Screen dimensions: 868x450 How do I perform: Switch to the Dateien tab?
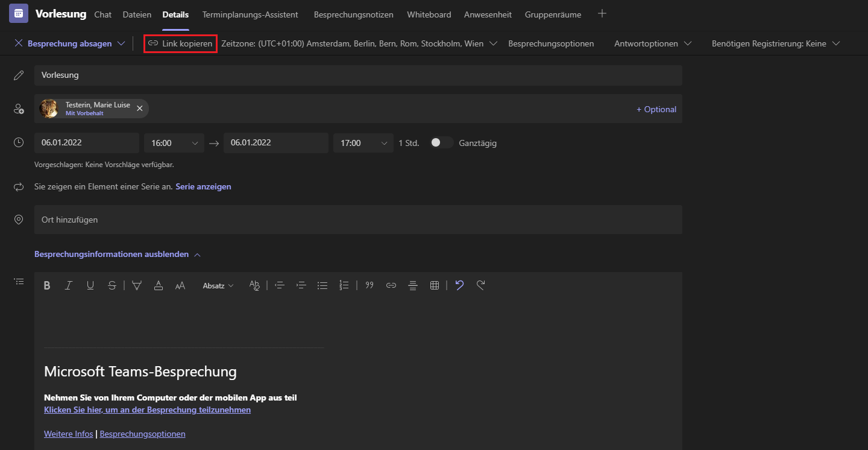pyautogui.click(x=137, y=14)
